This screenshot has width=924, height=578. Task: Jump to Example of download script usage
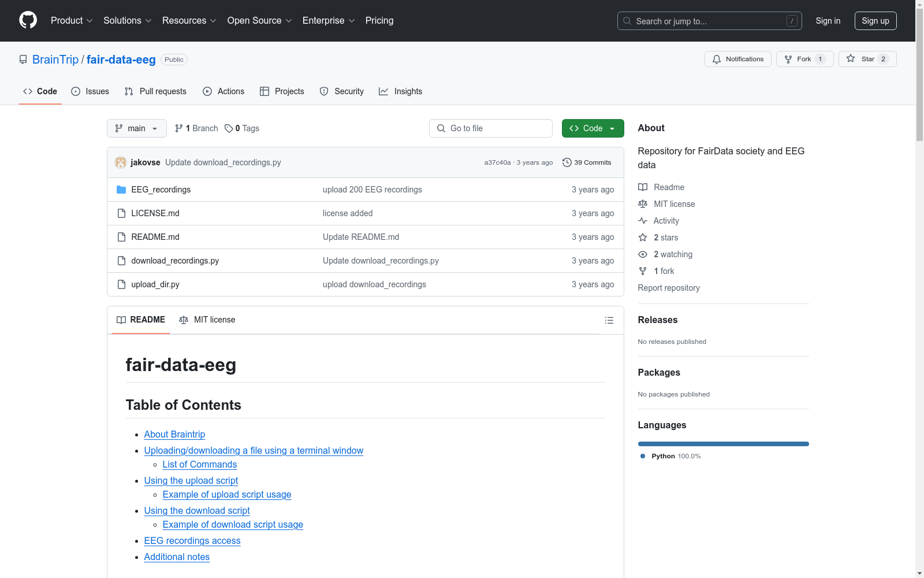(x=233, y=525)
